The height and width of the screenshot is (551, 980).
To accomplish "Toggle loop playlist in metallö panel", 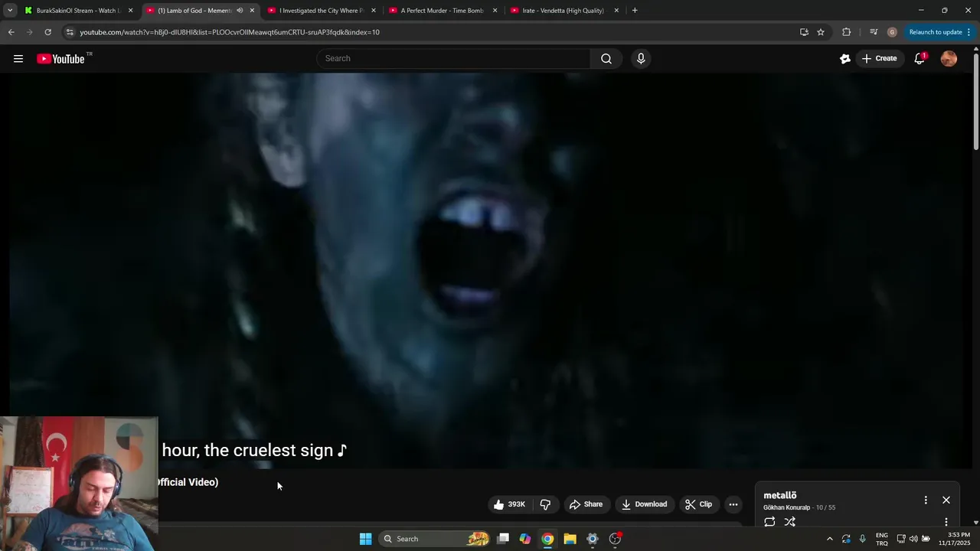I will 769,522.
